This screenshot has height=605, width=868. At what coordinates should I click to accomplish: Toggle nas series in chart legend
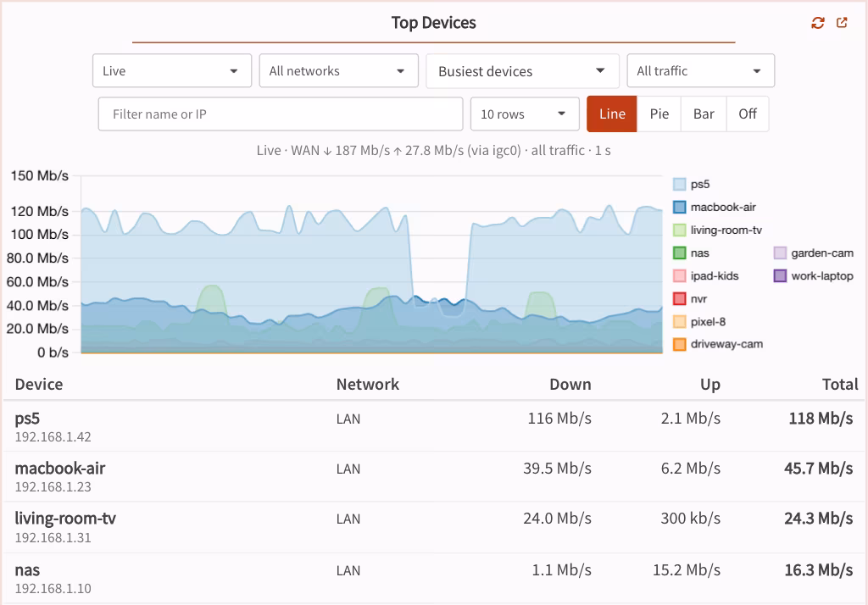[x=691, y=253]
